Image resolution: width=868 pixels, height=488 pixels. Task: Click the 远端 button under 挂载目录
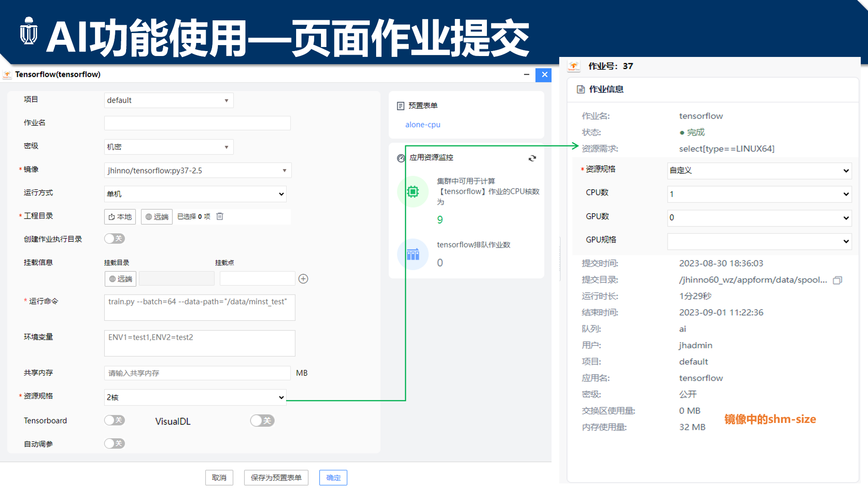pos(121,279)
